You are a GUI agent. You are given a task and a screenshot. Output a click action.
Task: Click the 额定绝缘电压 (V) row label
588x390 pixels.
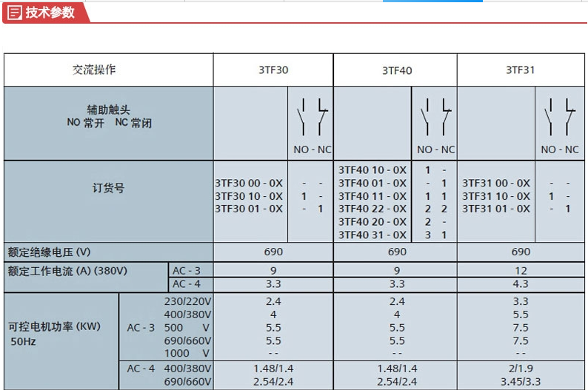pyautogui.click(x=49, y=252)
